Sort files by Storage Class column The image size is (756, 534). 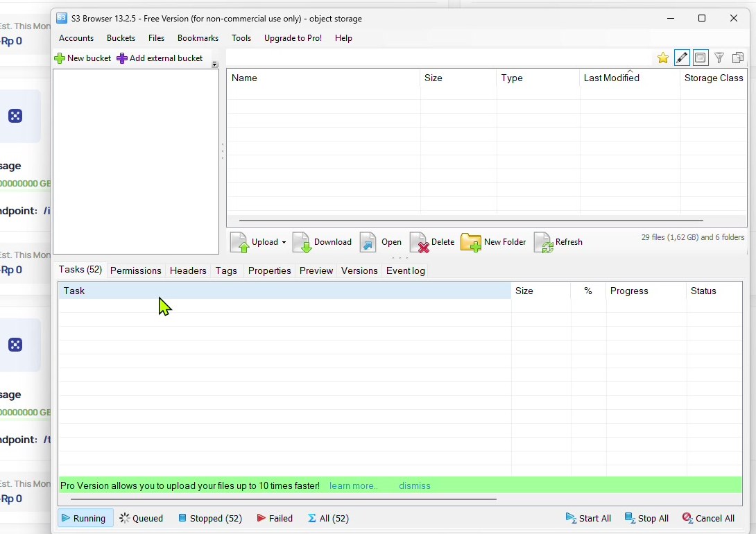(x=714, y=78)
